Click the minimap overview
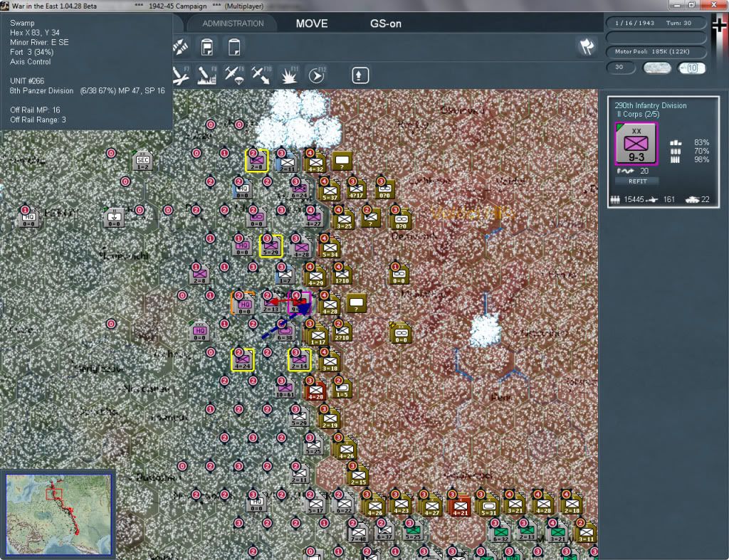 pos(58,514)
